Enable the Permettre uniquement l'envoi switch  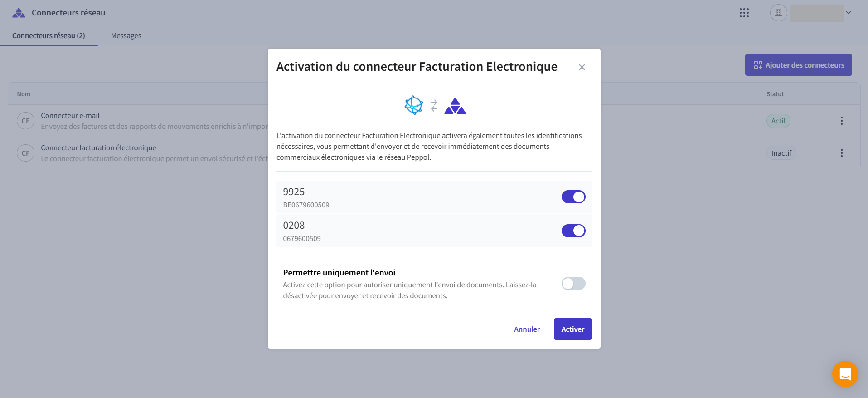click(573, 284)
